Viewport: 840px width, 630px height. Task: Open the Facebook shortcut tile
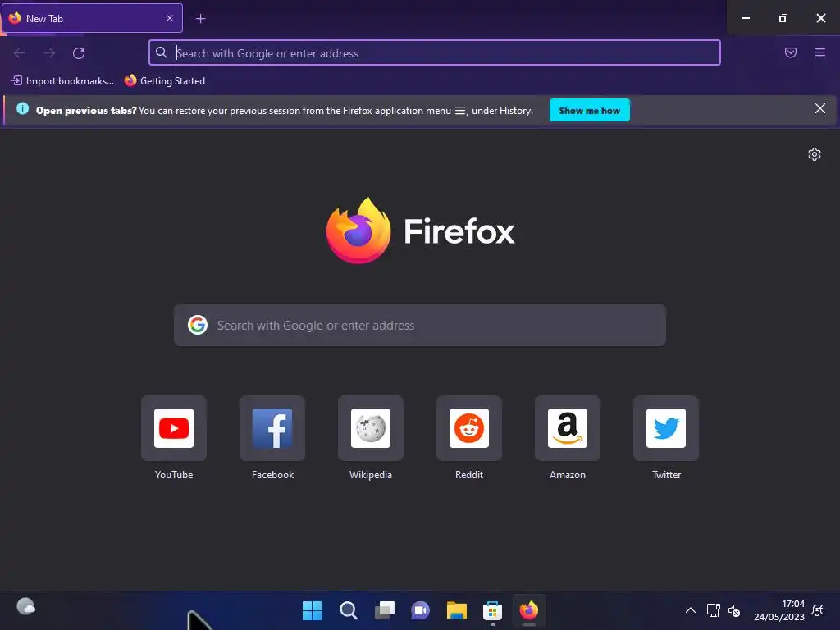pyautogui.click(x=272, y=428)
